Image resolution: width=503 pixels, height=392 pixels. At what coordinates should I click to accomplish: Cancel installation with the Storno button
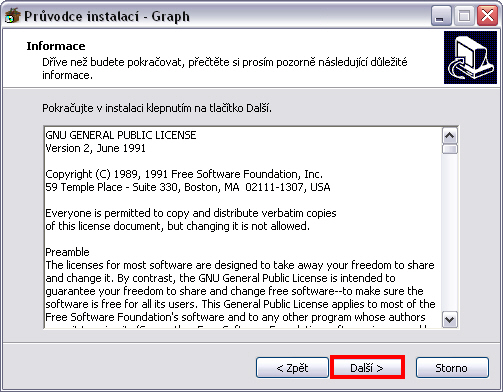[452, 368]
